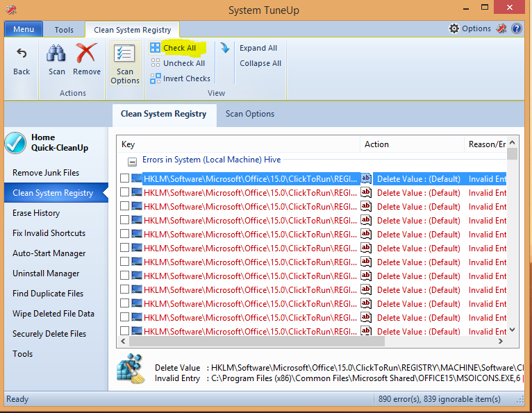Click the Key column header
This screenshot has width=532, height=413.
click(238, 144)
